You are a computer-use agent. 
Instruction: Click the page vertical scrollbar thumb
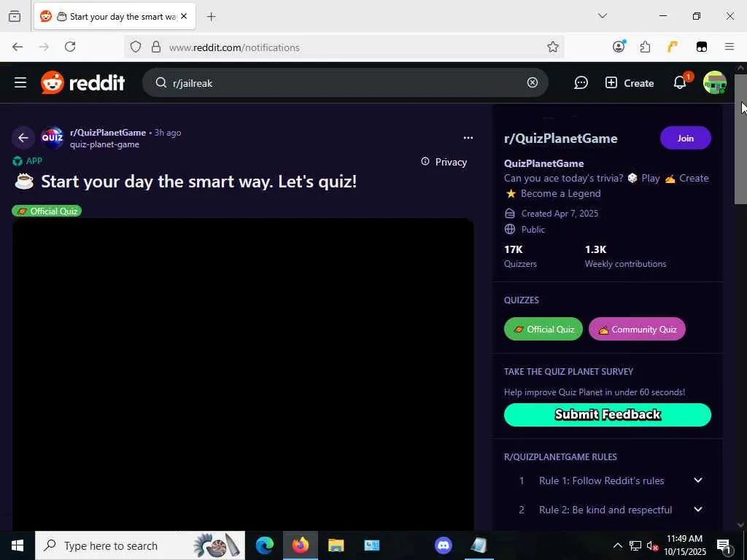(x=740, y=139)
